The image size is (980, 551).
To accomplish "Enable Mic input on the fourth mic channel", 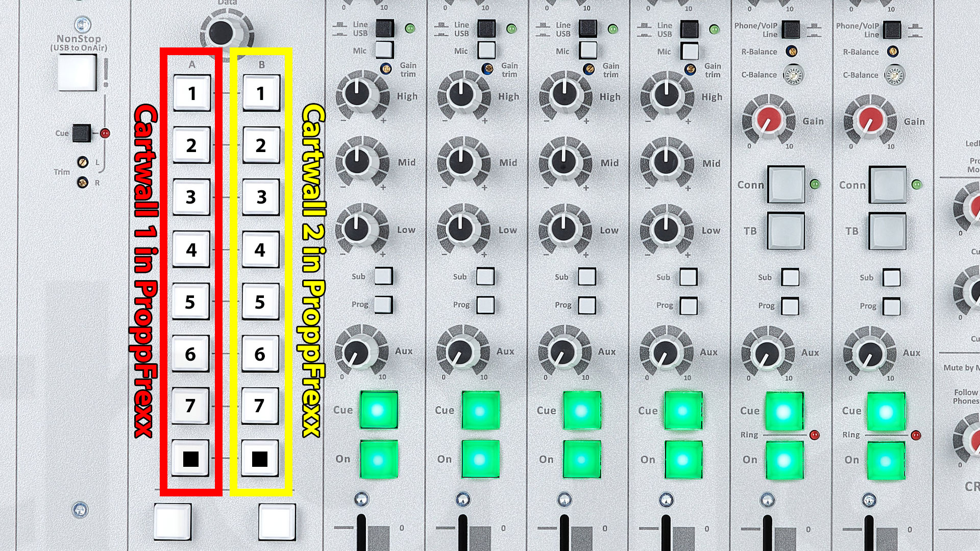I will 690,51.
